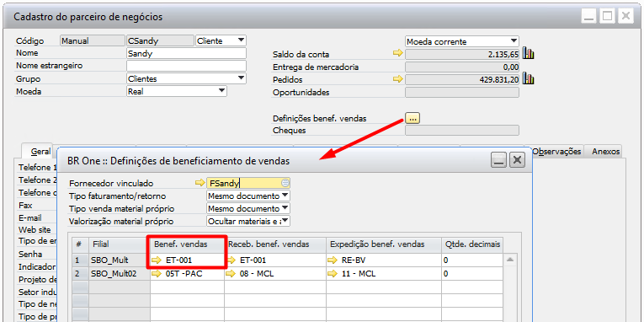Follow the 11 - MCL link arrow

tap(333, 273)
